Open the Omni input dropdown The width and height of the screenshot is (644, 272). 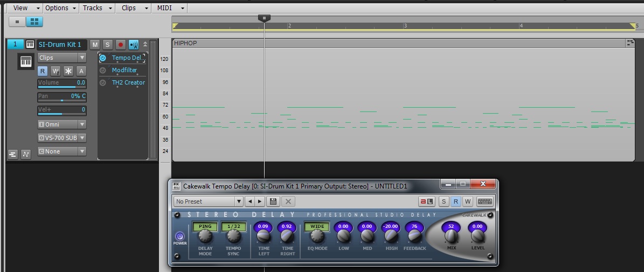(x=61, y=124)
